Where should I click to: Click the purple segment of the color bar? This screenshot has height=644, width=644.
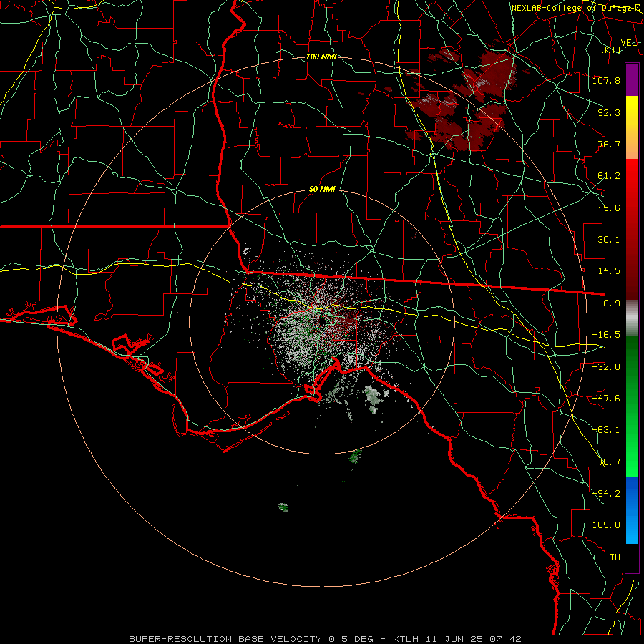coord(632,79)
